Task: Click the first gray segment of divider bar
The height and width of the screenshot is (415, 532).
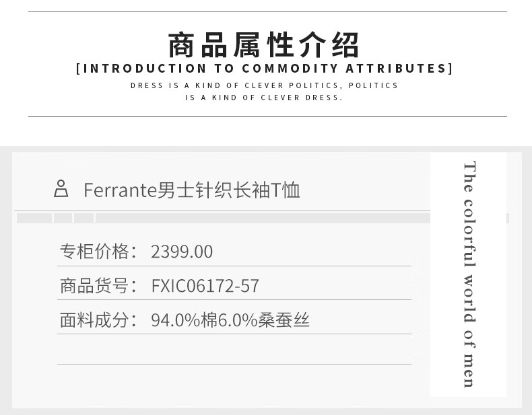Action: pos(34,218)
